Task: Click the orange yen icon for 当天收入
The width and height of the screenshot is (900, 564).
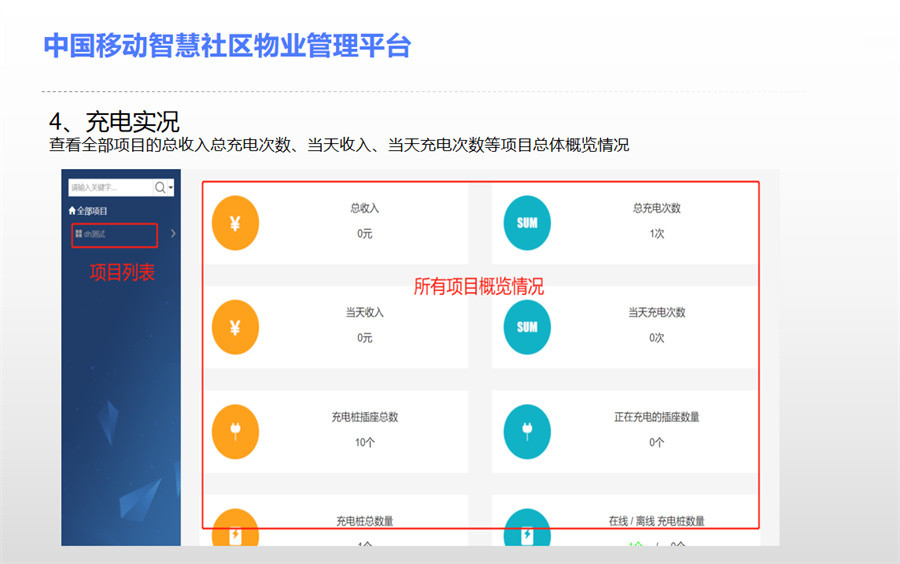Action: click(x=235, y=327)
